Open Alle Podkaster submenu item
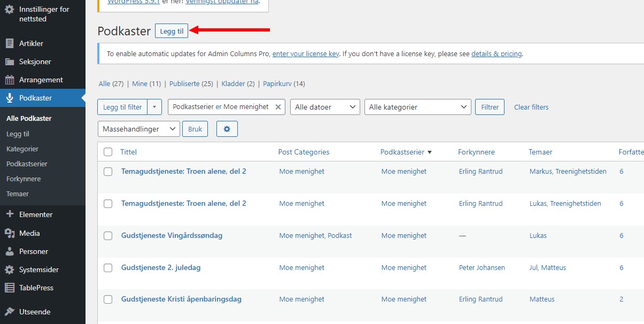This screenshot has height=324, width=644. click(x=29, y=118)
